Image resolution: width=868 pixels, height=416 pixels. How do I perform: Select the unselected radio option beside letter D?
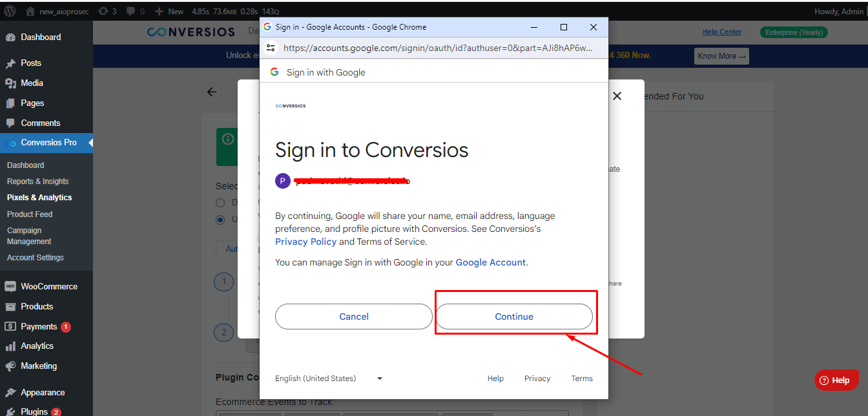pos(220,203)
